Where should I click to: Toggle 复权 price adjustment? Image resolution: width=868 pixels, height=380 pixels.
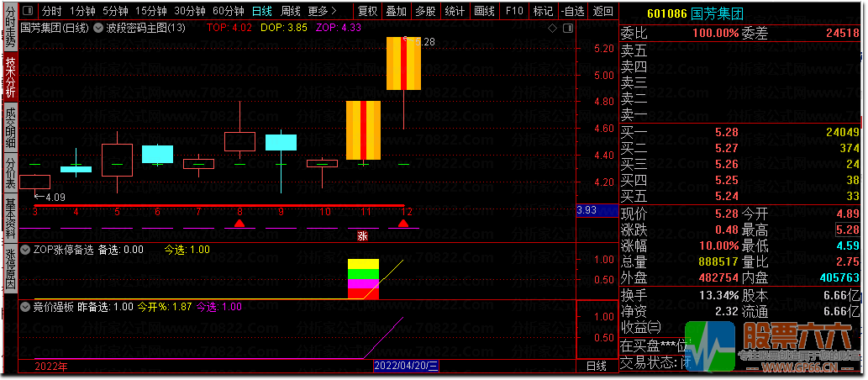[367, 11]
